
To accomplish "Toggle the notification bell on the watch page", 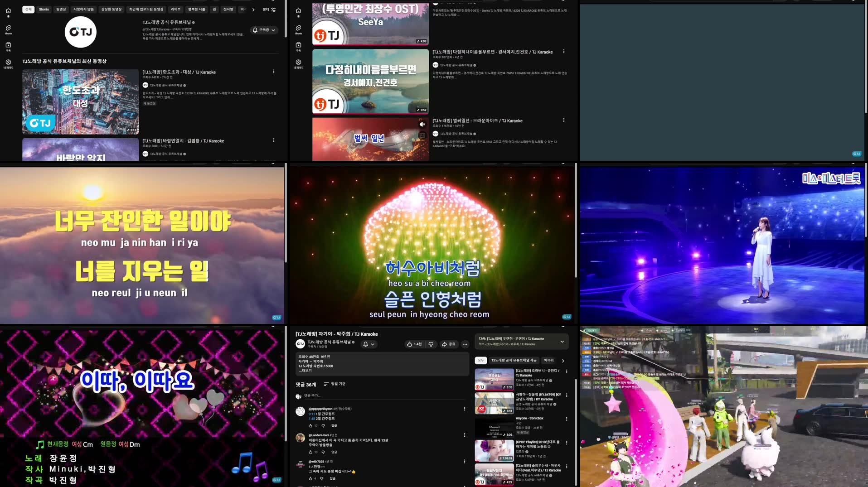I will tap(365, 344).
